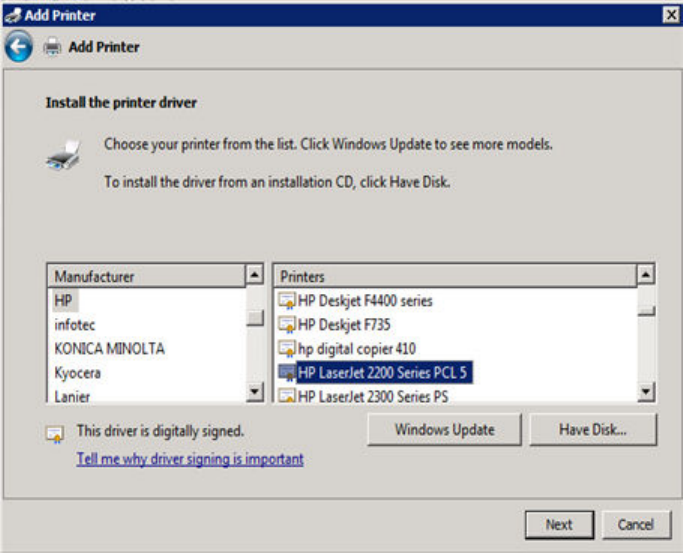This screenshot has height=553, width=683.
Task: Select Kyocera manufacturer
Action: click(78, 373)
